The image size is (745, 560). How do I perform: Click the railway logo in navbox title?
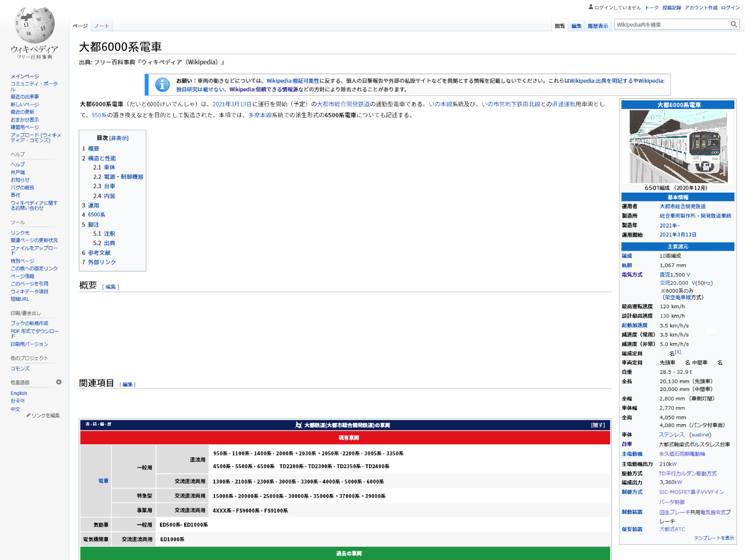(x=299, y=425)
